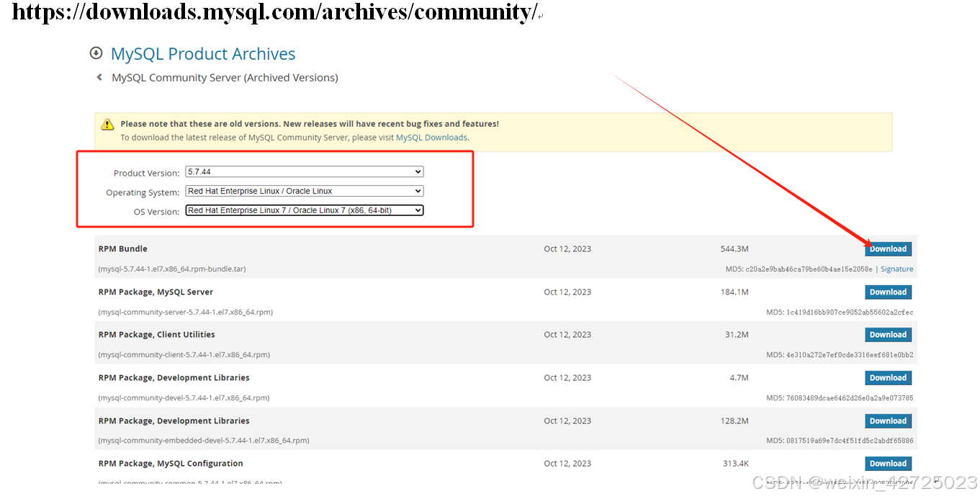Click the dropdown arrow on the Product Version selector

pos(418,171)
